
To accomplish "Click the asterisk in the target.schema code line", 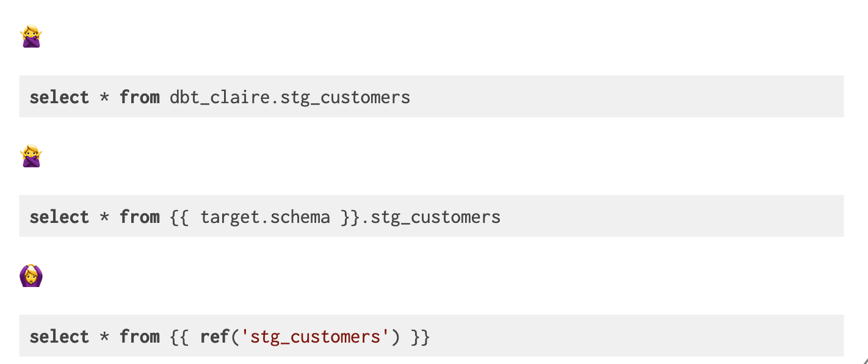I will (104, 217).
